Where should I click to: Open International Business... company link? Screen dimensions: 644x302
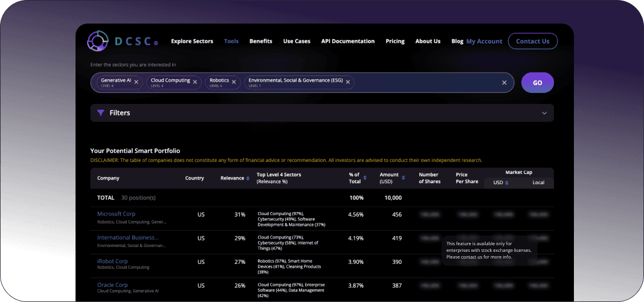click(x=127, y=237)
